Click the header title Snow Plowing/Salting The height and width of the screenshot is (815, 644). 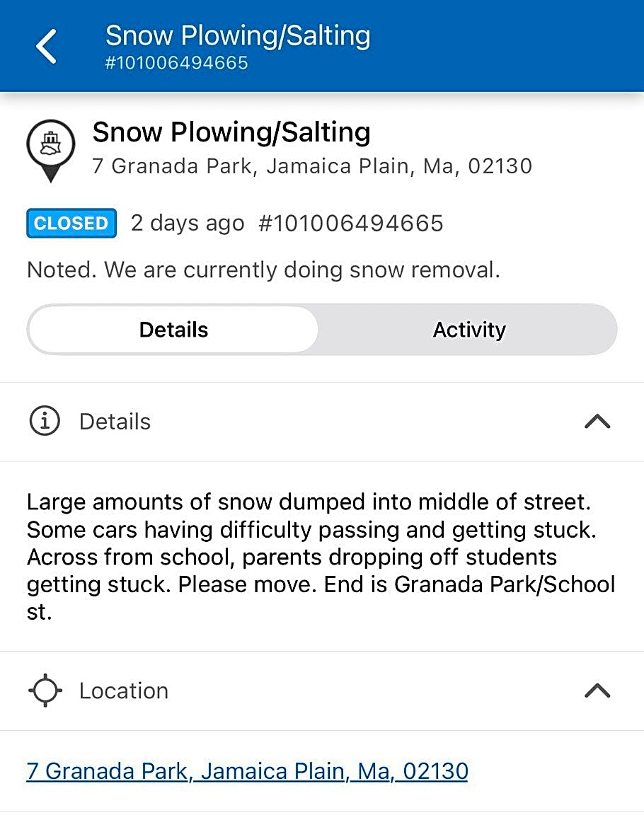tap(237, 35)
